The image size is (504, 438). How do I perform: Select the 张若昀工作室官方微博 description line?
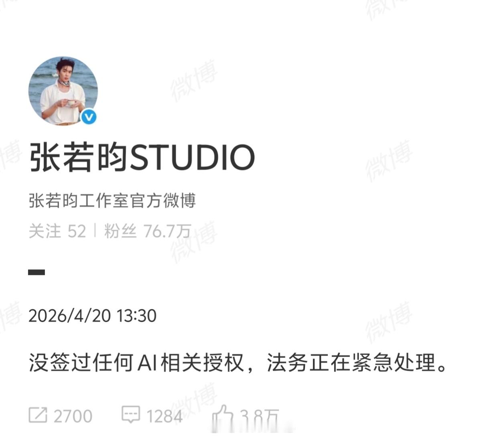pyautogui.click(x=112, y=201)
